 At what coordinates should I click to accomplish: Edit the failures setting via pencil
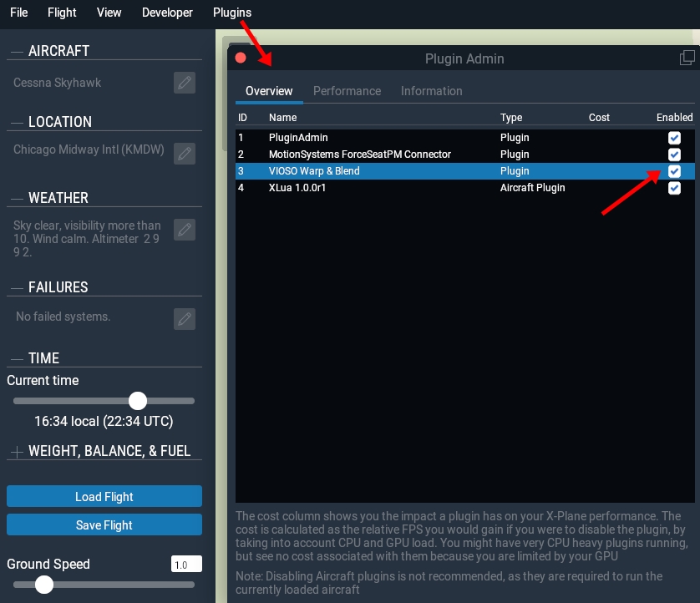click(185, 319)
